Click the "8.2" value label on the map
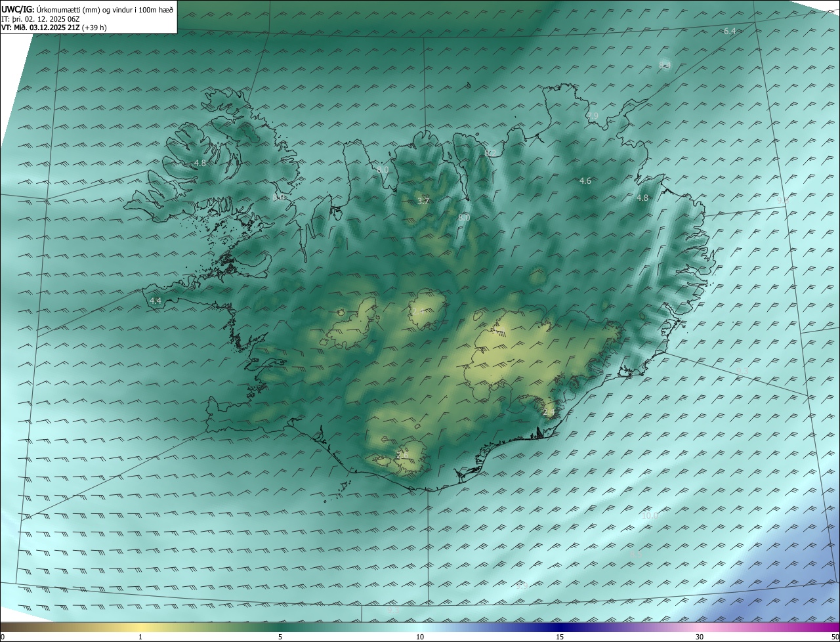The image size is (840, 642). (490, 153)
